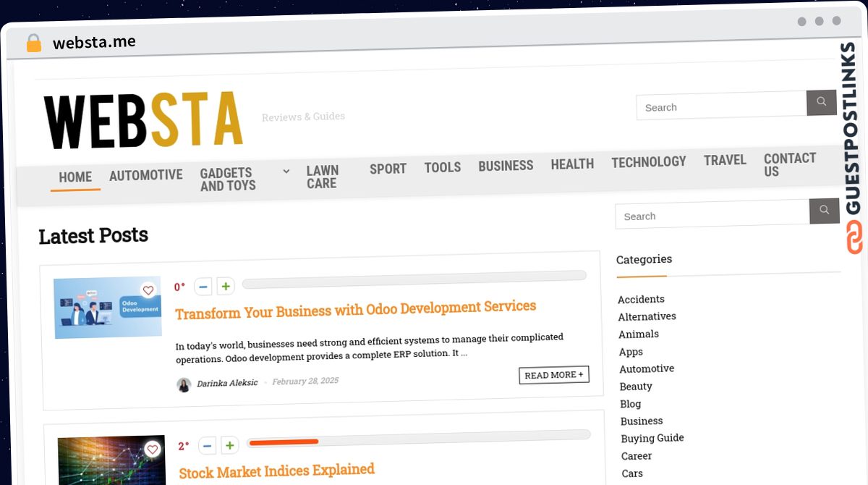Click the Read More + button
Viewport: 868px width, 485px height.
(x=554, y=375)
